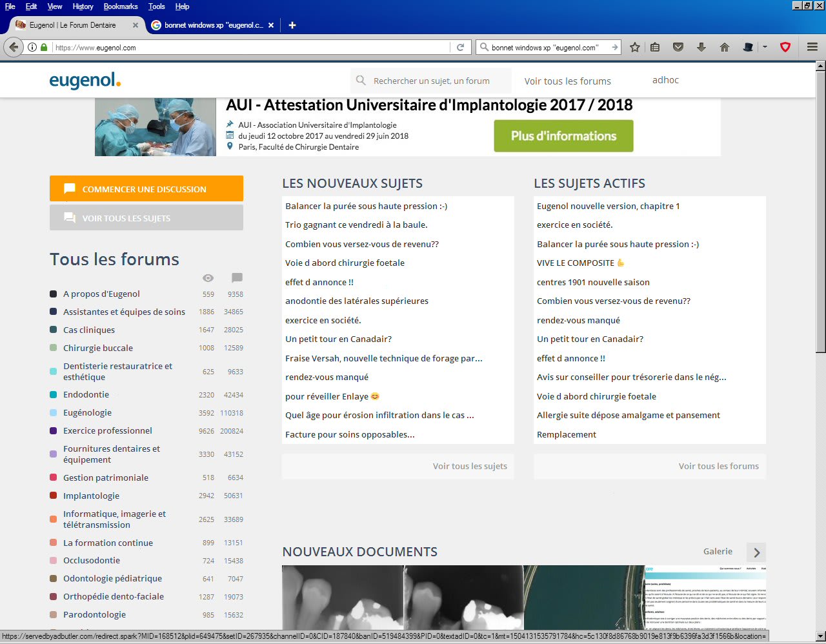Click the surgeons photo in the AUI banner
Screen dimensions: 826x644
click(156, 127)
